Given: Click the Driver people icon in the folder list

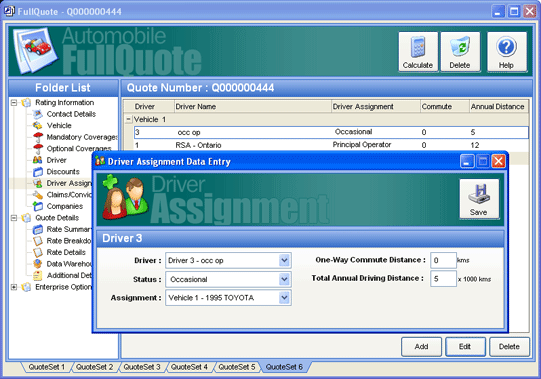Looking at the screenshot, I should tap(37, 160).
